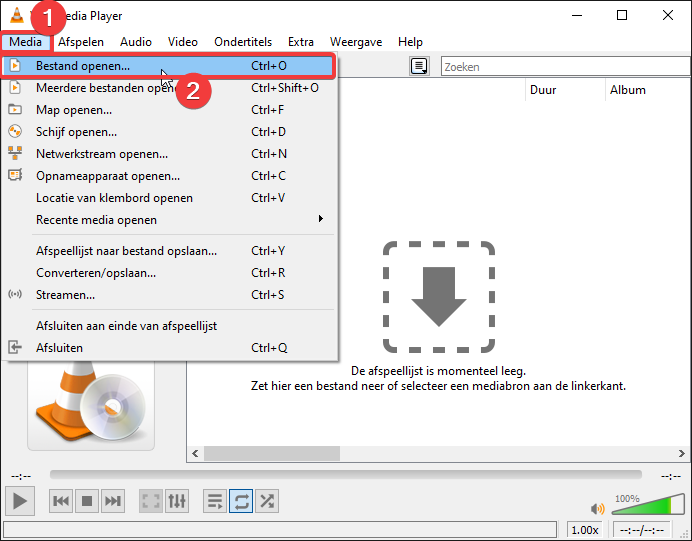This screenshot has width=692, height=541.
Task: Click the Map openen folder icon
Action: (15, 109)
